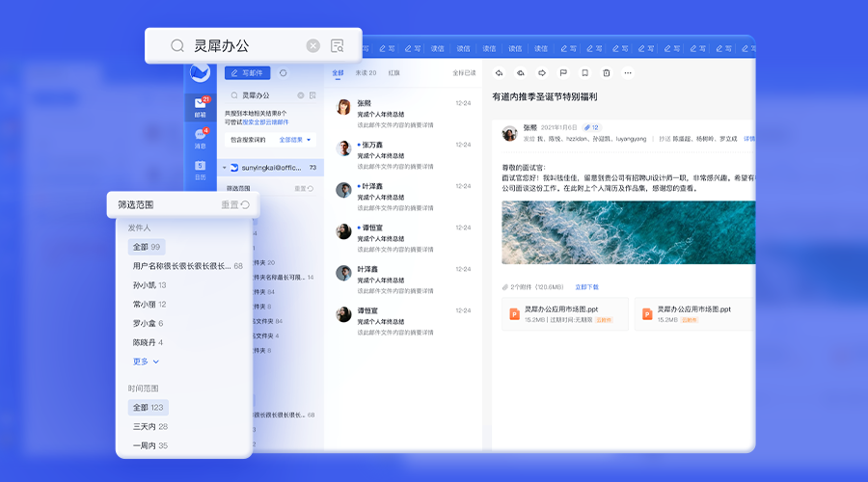Click magnifier icon in enlarged search box
This screenshot has height=482, width=868.
[x=177, y=46]
